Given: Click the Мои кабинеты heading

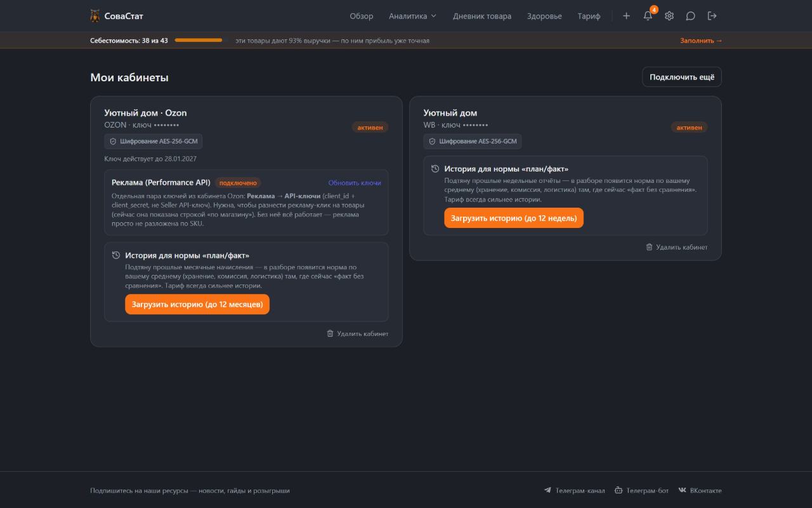Looking at the screenshot, I should click(129, 77).
